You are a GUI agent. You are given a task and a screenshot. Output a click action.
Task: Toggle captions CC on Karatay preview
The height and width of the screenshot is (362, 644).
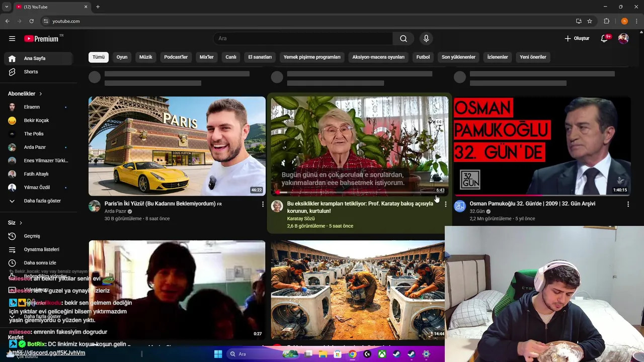pyautogui.click(x=439, y=122)
